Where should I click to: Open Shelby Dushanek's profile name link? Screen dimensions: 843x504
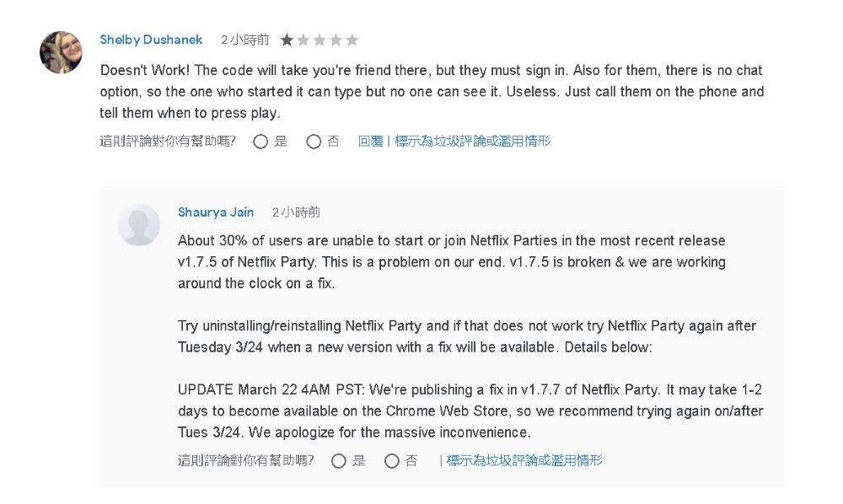(151, 40)
